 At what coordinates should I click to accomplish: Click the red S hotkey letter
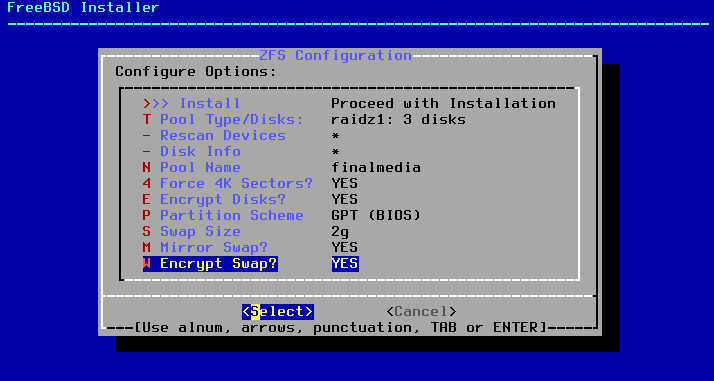[147, 231]
